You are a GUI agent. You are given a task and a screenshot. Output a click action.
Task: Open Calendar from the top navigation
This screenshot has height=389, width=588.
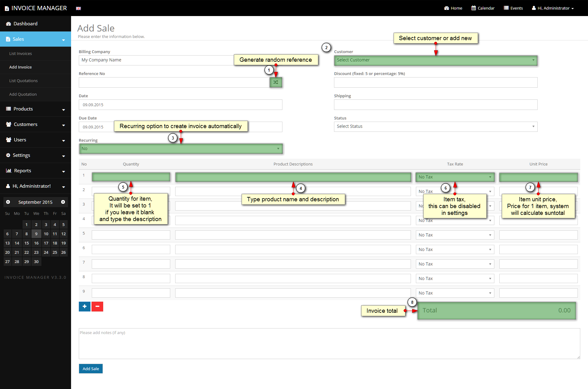tap(483, 8)
